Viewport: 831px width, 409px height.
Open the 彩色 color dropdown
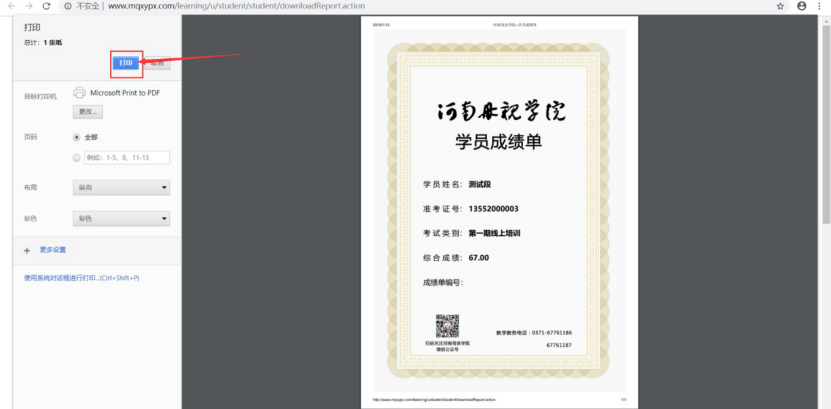click(x=121, y=218)
